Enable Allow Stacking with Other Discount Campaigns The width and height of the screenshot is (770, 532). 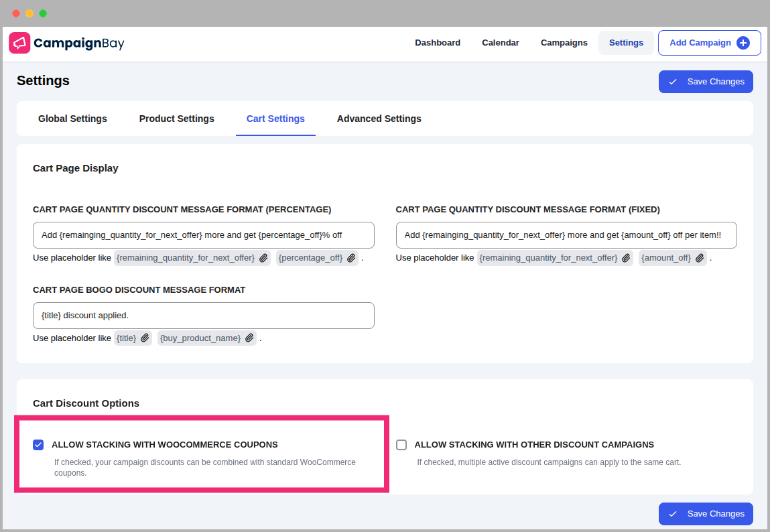[x=401, y=445]
